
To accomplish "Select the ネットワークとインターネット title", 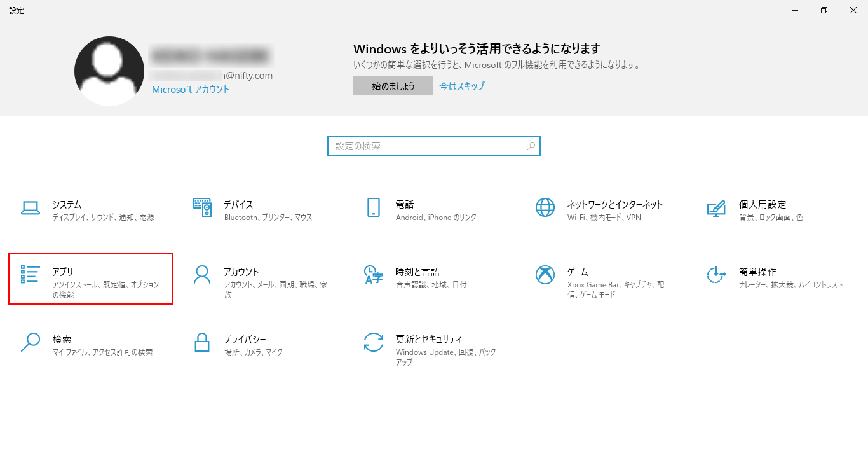I will click(615, 205).
